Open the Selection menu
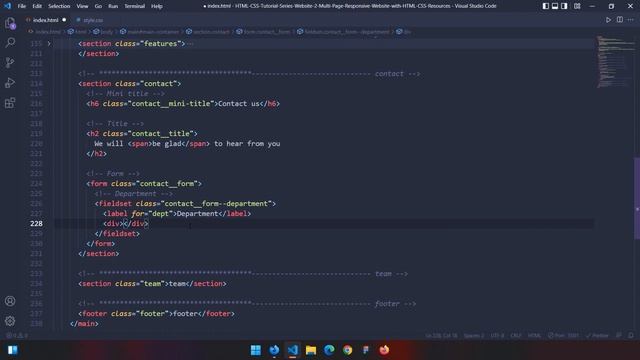This screenshot has width=640, height=360. (x=59, y=6)
